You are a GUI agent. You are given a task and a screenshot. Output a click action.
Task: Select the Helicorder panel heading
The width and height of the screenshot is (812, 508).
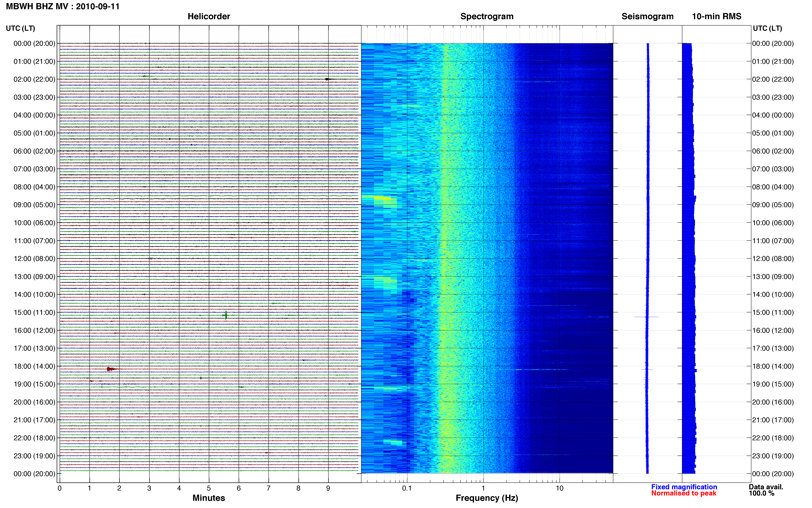(209, 16)
